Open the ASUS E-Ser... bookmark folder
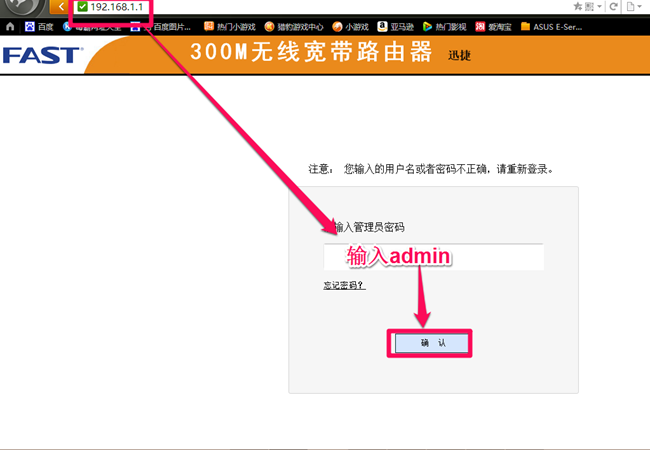 [x=552, y=27]
